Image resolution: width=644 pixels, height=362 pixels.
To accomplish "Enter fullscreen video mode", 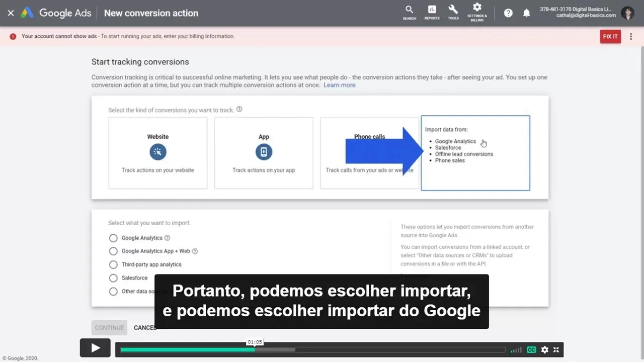I will (x=556, y=350).
